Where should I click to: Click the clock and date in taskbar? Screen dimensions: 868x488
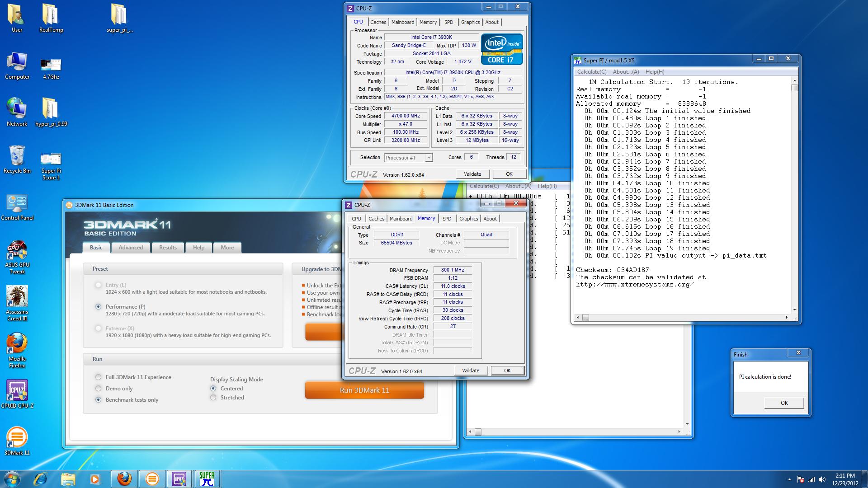(x=845, y=479)
